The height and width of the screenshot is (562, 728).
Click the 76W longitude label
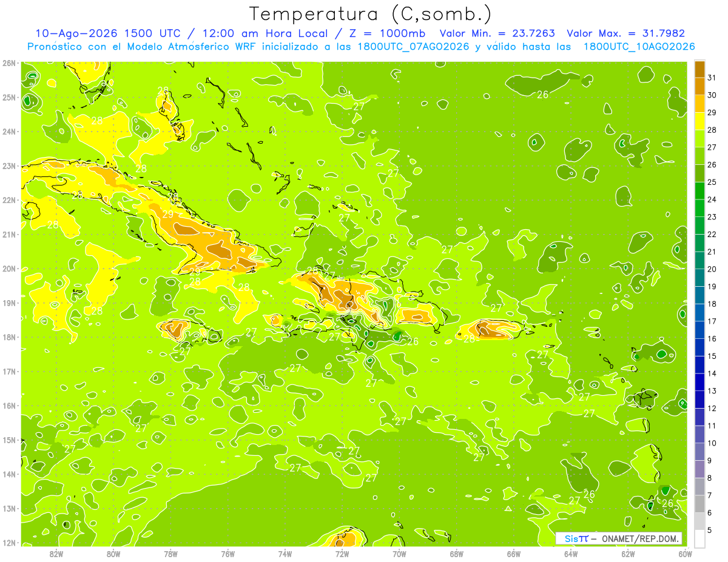[228, 554]
